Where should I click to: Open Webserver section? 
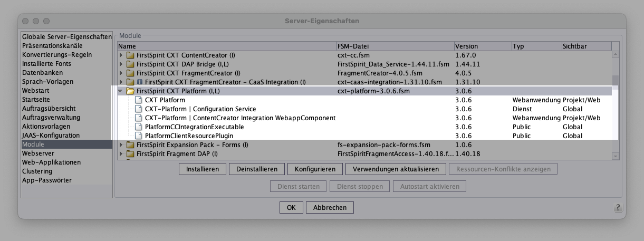click(67, 153)
